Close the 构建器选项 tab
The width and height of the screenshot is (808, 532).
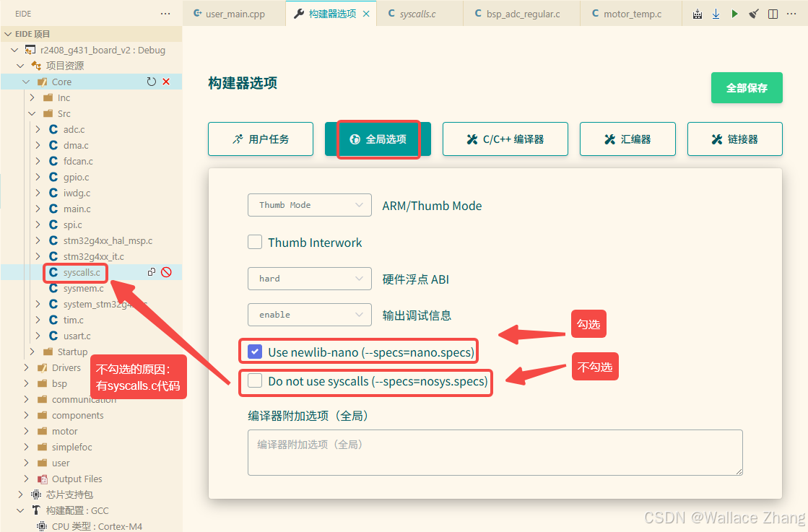click(366, 14)
